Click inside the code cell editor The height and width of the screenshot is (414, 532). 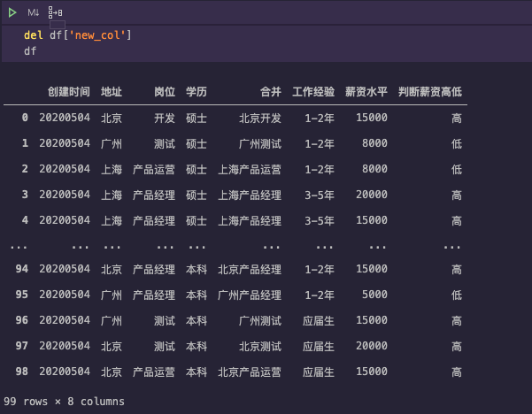tap(266, 43)
